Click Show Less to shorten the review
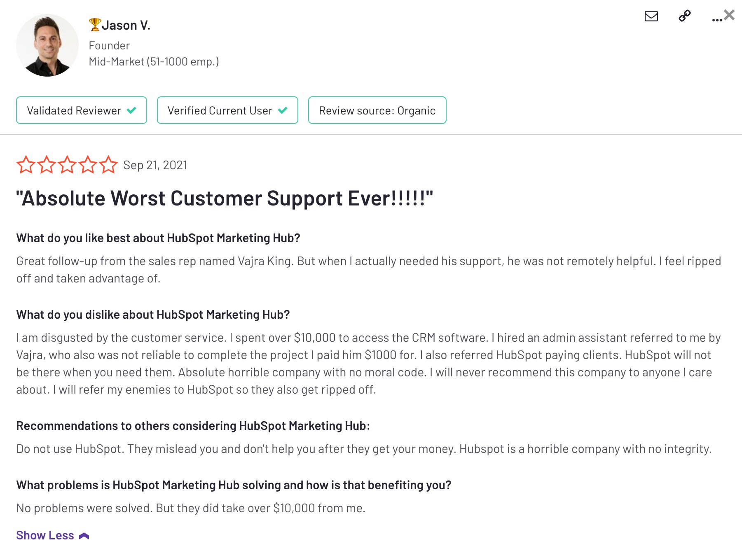The image size is (742, 560). (44, 535)
